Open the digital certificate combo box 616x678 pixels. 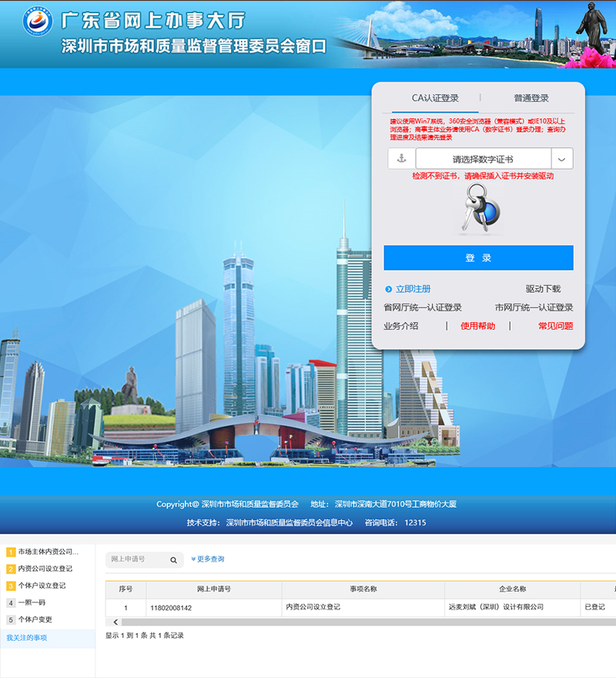pyautogui.click(x=484, y=159)
